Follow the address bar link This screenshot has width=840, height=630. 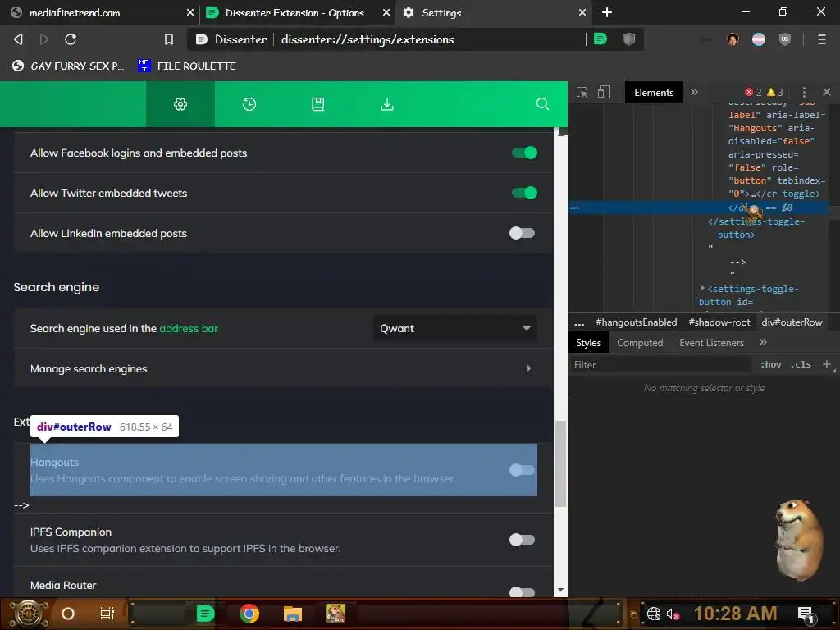[189, 328]
